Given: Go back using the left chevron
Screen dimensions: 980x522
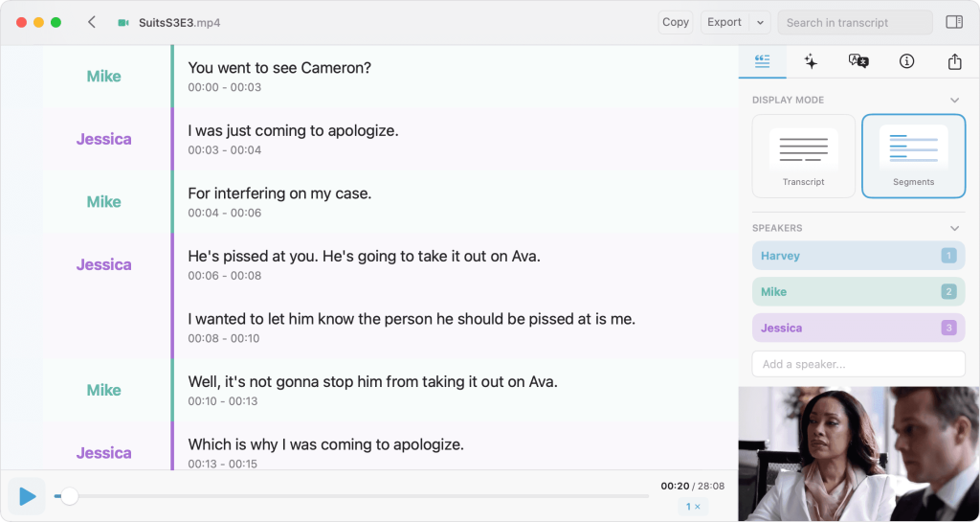Looking at the screenshot, I should click(x=92, y=22).
